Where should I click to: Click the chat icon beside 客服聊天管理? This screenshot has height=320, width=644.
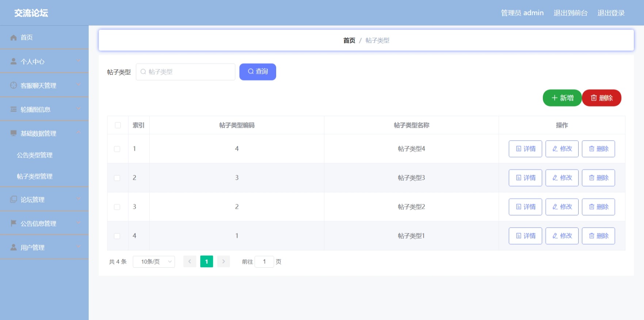pos(14,85)
